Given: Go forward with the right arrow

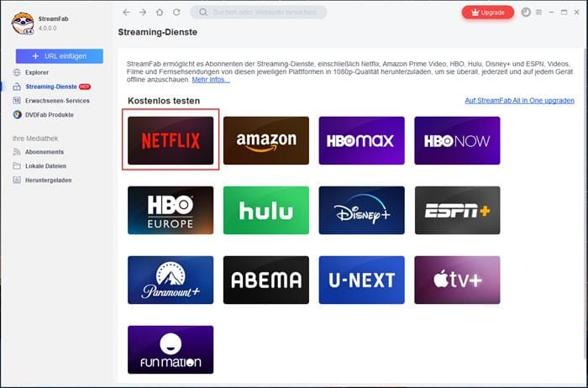Looking at the screenshot, I should click(143, 13).
